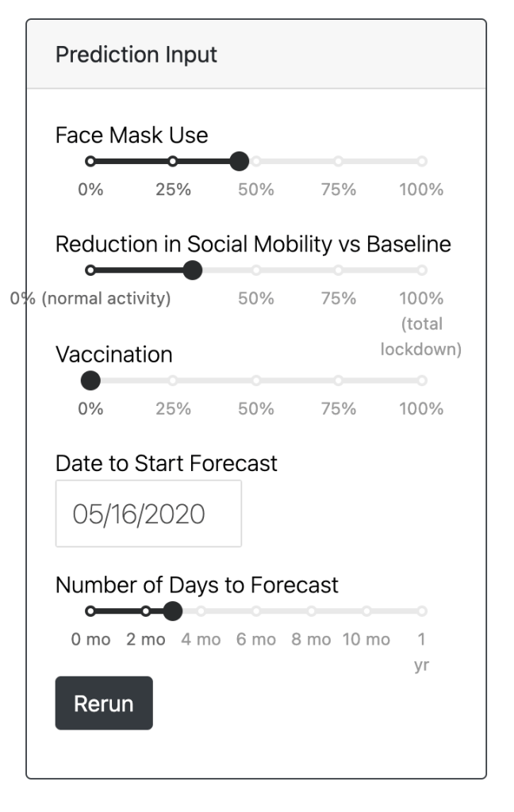Set Vaccination slider to 25%

(173, 381)
